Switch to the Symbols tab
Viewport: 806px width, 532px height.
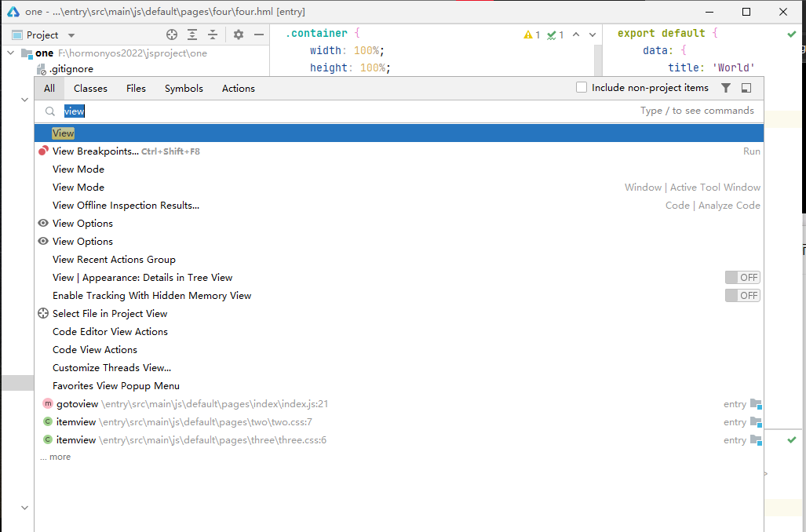184,89
